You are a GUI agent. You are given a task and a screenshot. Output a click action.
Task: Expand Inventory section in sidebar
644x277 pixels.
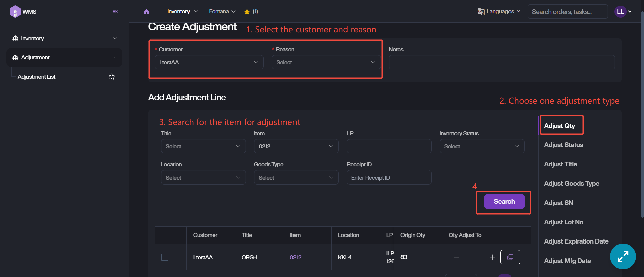pyautogui.click(x=64, y=38)
